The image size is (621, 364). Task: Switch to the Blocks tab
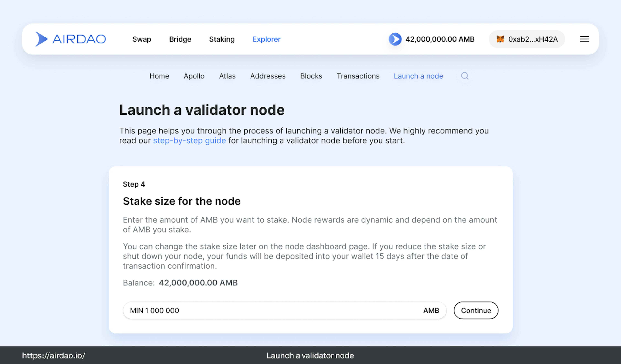click(x=311, y=76)
